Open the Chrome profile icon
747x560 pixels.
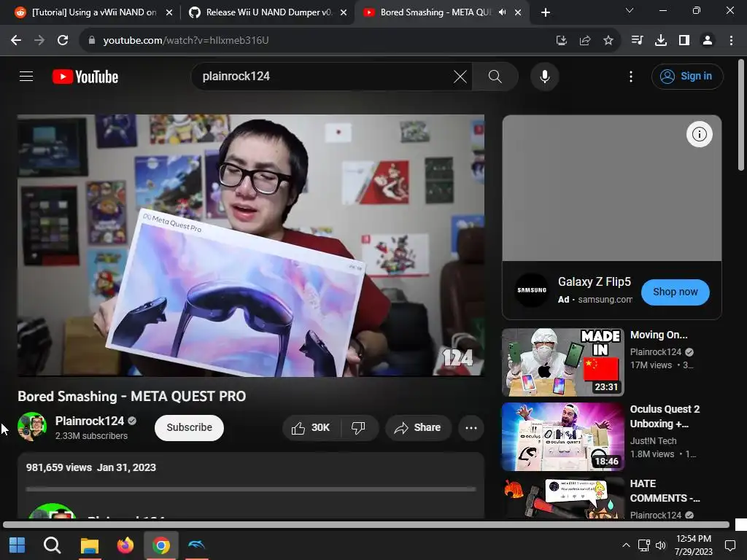pos(708,41)
